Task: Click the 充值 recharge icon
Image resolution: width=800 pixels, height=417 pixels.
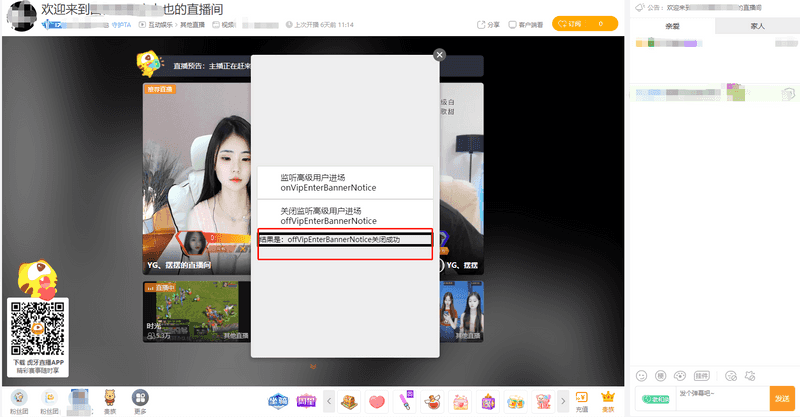Action: pyautogui.click(x=582, y=402)
